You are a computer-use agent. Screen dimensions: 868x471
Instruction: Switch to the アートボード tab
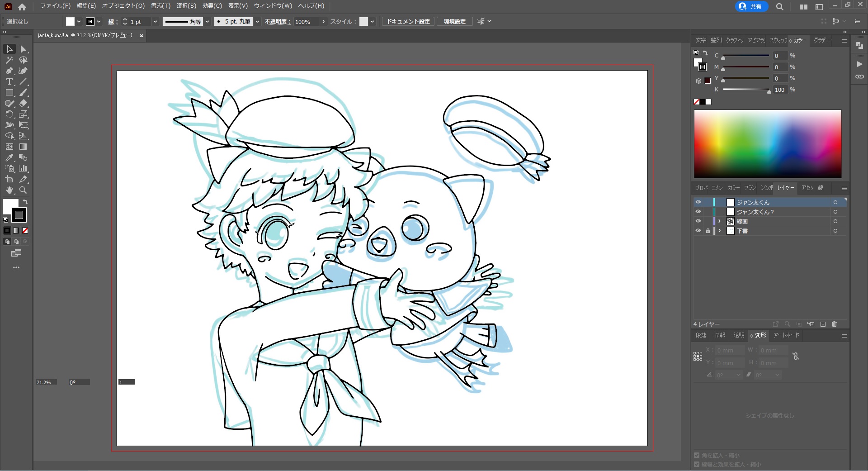click(x=786, y=335)
